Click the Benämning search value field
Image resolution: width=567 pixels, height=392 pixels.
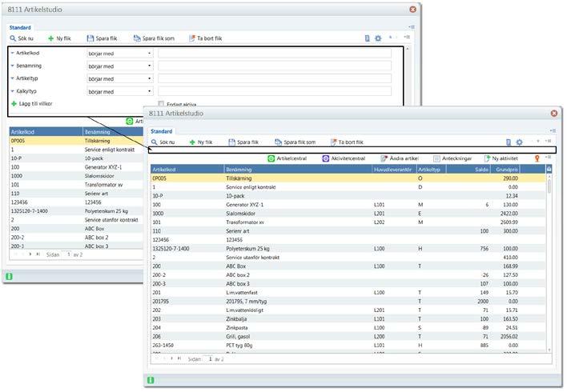point(275,66)
